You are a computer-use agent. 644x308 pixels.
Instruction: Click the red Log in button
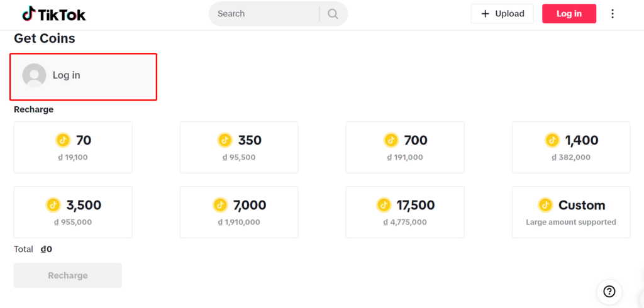click(569, 14)
